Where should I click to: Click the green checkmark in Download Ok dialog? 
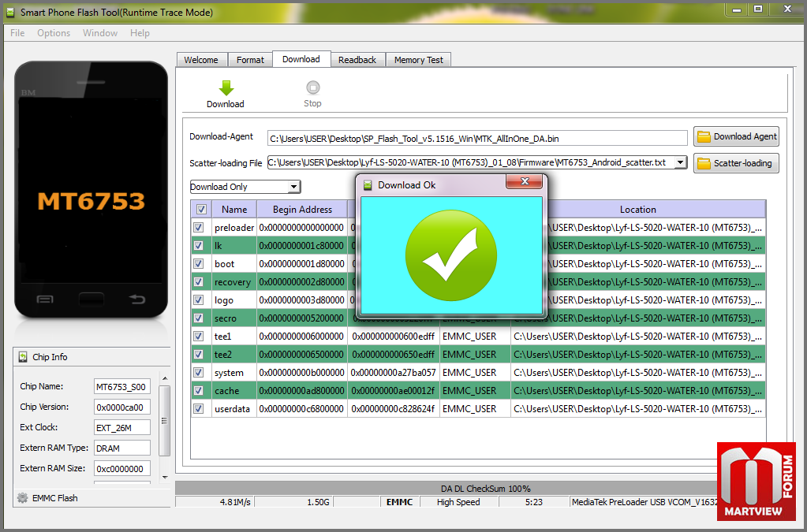(x=451, y=255)
